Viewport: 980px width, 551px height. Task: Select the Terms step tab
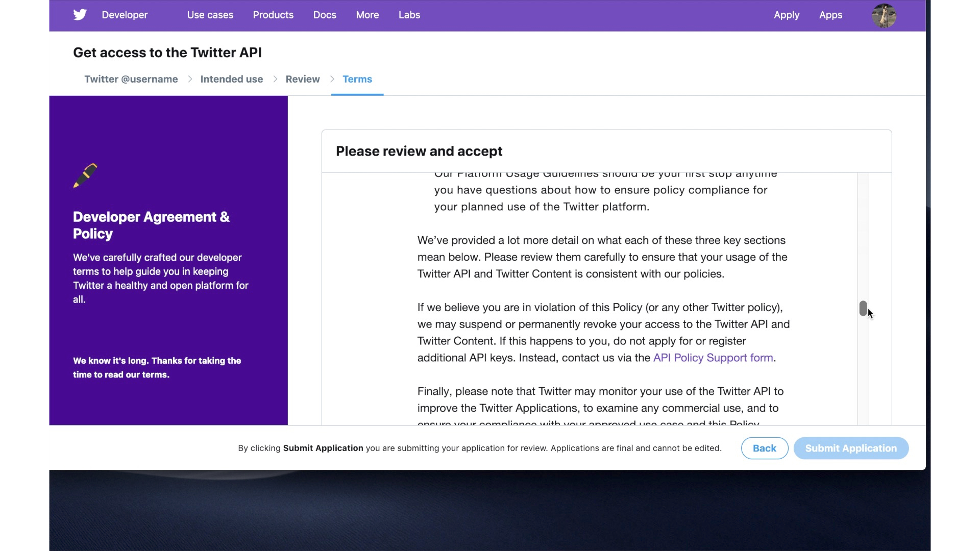357,79
